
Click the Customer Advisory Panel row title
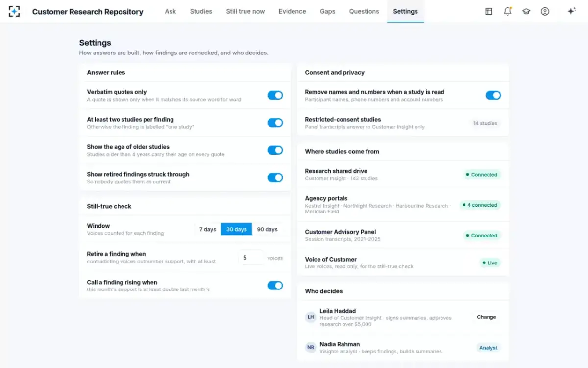click(x=341, y=232)
